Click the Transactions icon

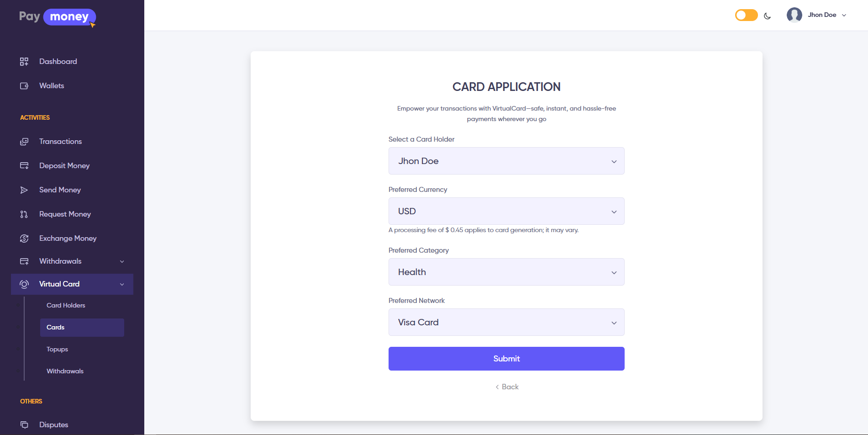24,142
